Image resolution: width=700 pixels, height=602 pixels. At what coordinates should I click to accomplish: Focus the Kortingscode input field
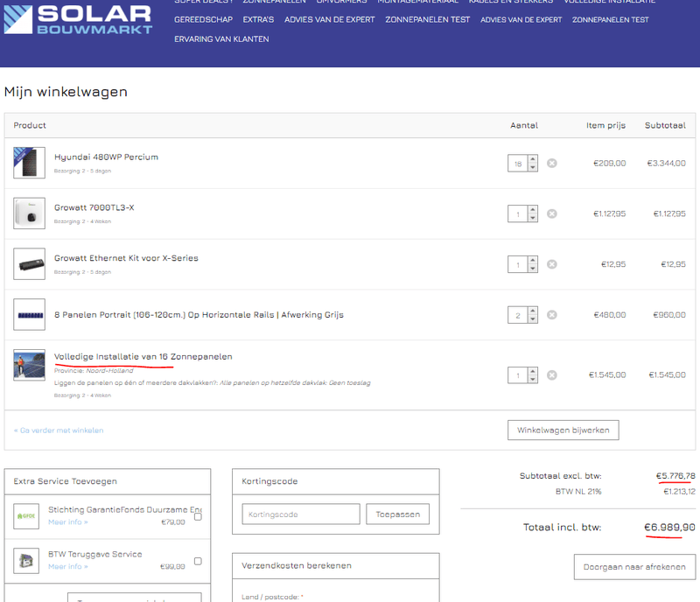[x=301, y=514]
